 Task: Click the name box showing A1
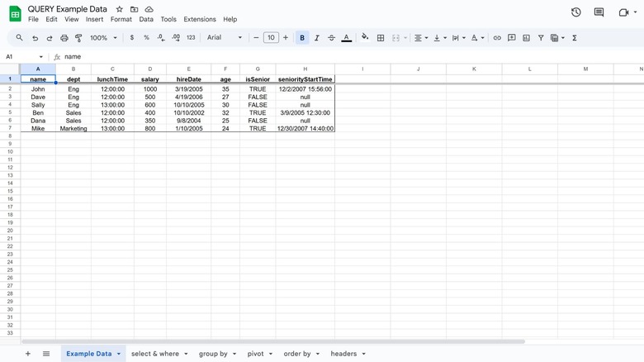point(23,57)
